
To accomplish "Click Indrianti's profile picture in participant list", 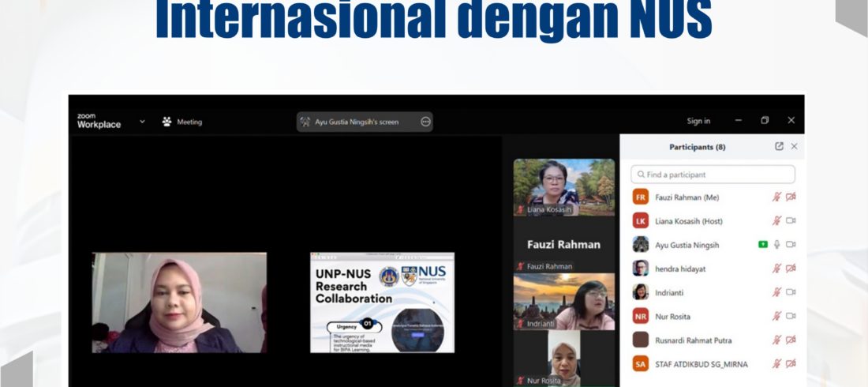I will 641,292.
